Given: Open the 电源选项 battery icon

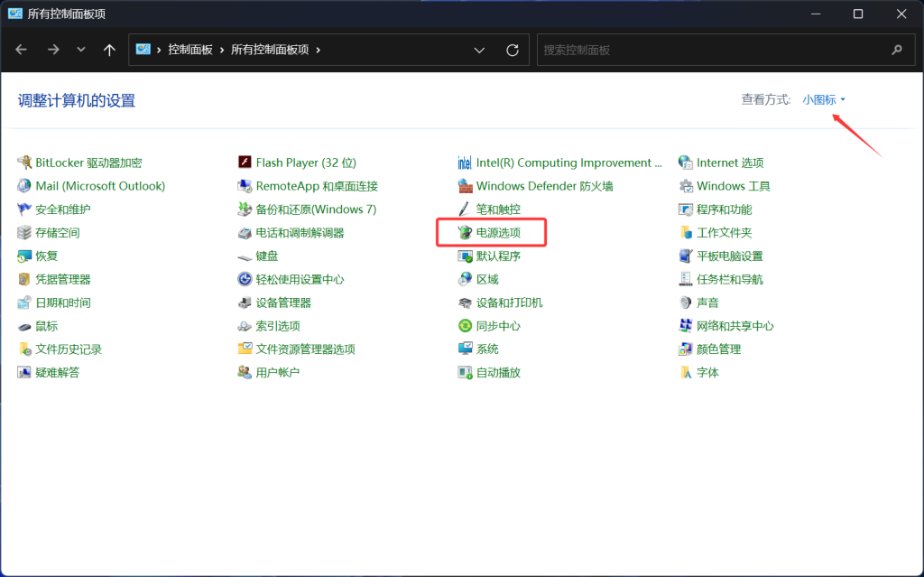Looking at the screenshot, I should click(465, 232).
